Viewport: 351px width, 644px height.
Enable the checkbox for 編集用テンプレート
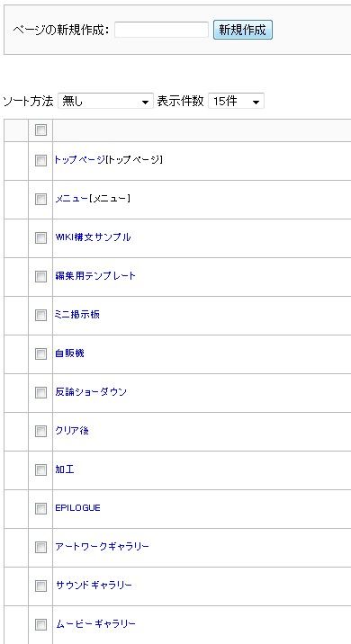[40, 276]
